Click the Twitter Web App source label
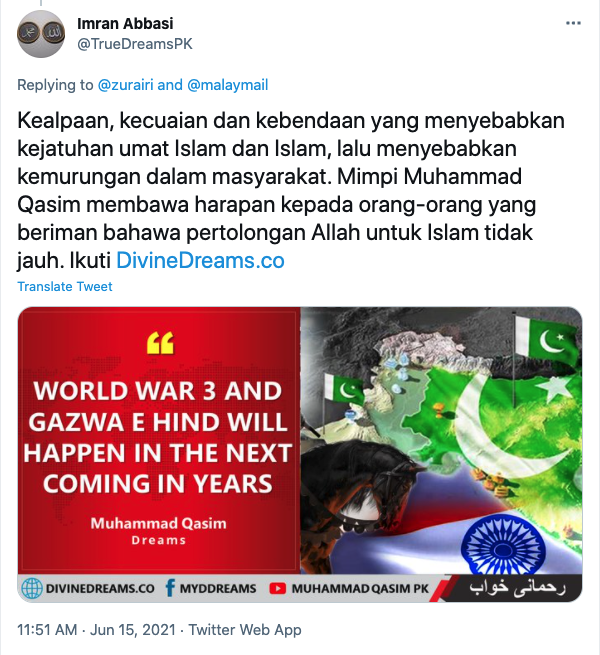600x655 pixels. 245,630
